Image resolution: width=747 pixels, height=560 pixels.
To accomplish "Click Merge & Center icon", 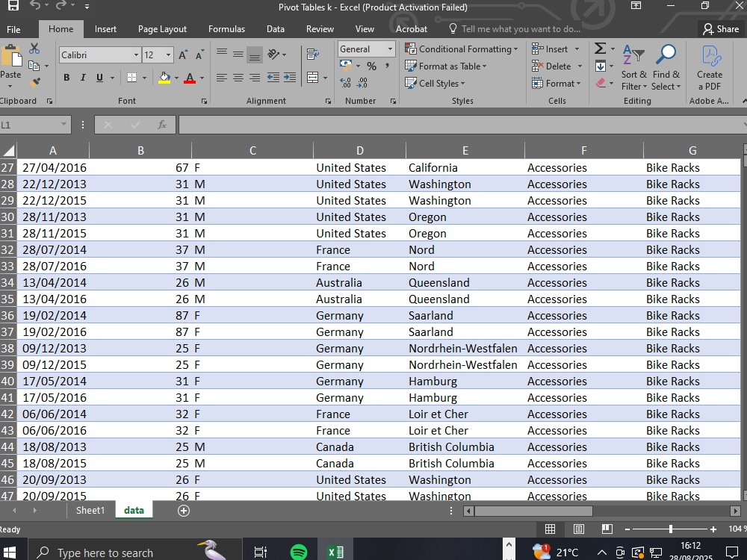I will [312, 78].
